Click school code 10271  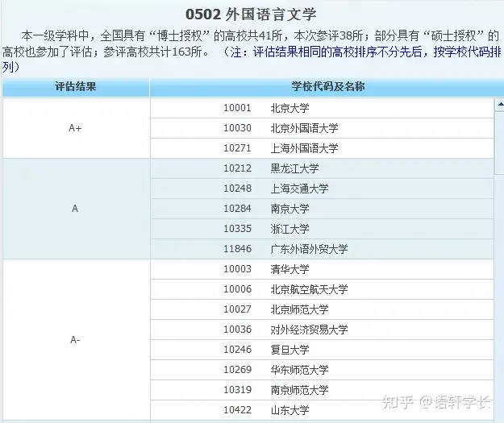point(237,148)
